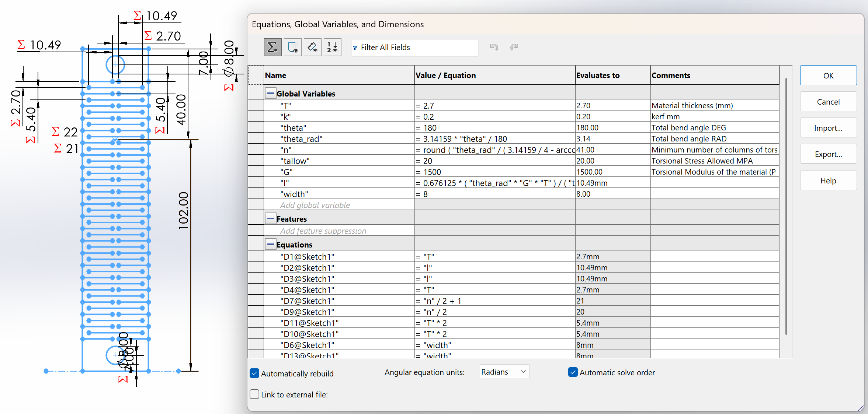Enable Link to external file checkbox
Viewport: 868px width, 414px height.
(254, 394)
